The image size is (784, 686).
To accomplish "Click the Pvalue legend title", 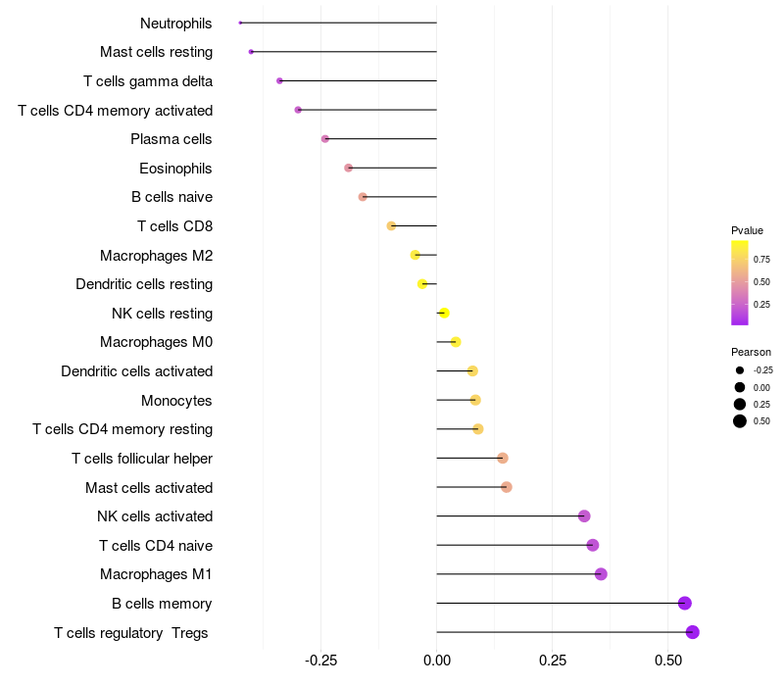I will 747,230.
